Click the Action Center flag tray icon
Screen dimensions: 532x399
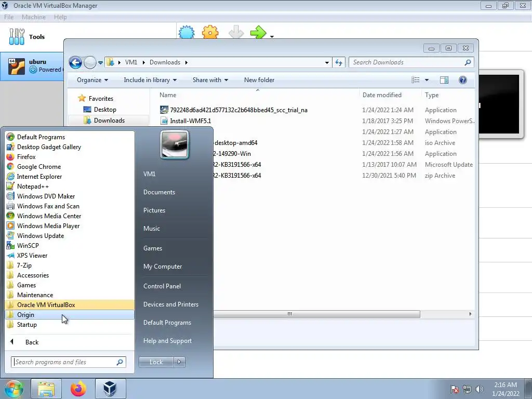click(x=455, y=389)
